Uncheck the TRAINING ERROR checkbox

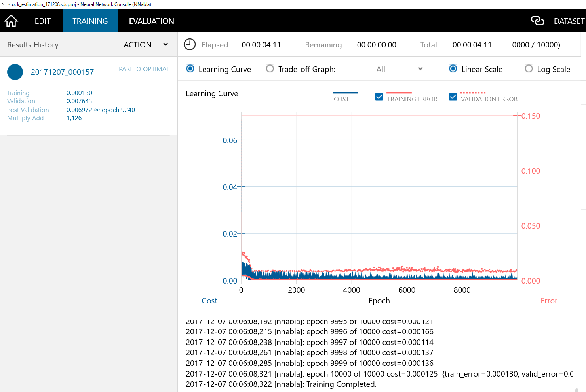379,97
